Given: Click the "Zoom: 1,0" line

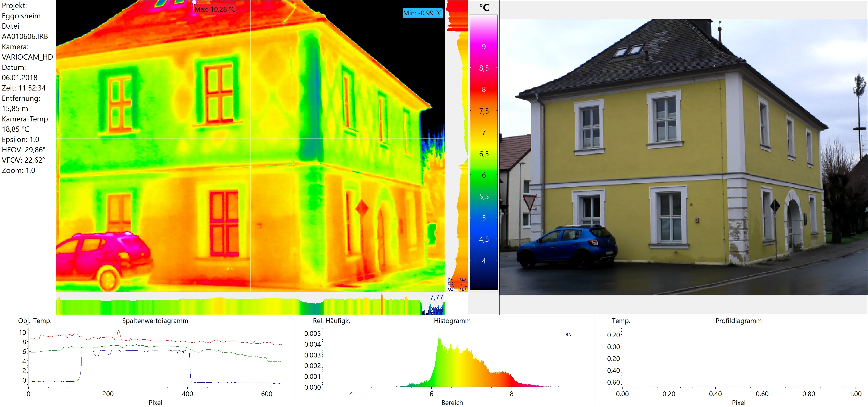Looking at the screenshot, I should pos(19,170).
